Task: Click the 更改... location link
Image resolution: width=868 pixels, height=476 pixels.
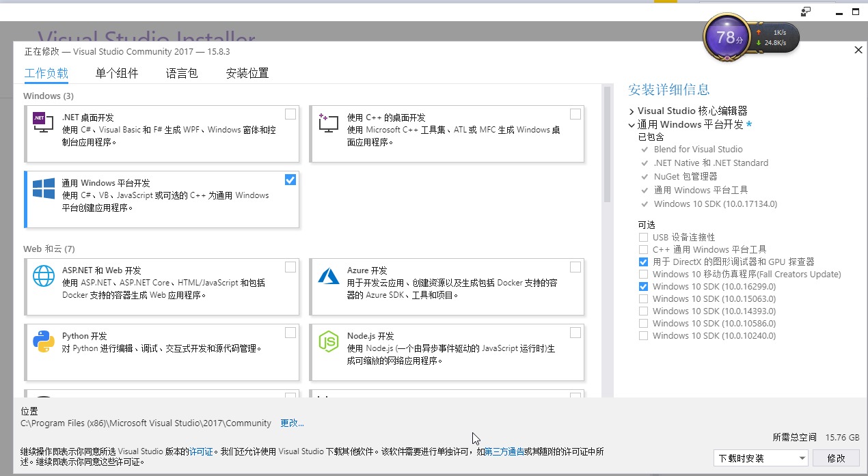Action: (292, 423)
